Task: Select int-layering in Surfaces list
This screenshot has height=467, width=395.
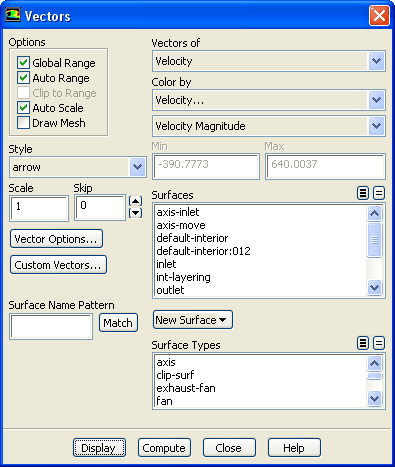Action: click(261, 277)
